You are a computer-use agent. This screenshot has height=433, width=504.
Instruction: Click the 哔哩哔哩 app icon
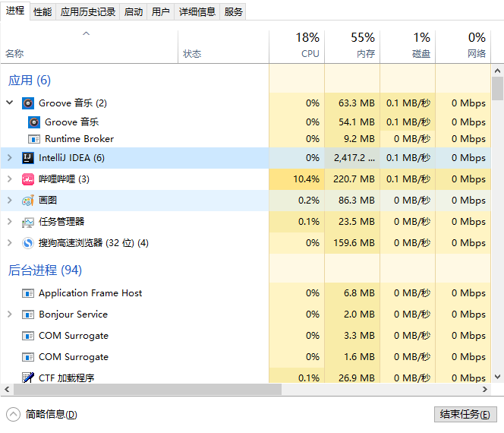click(27, 179)
